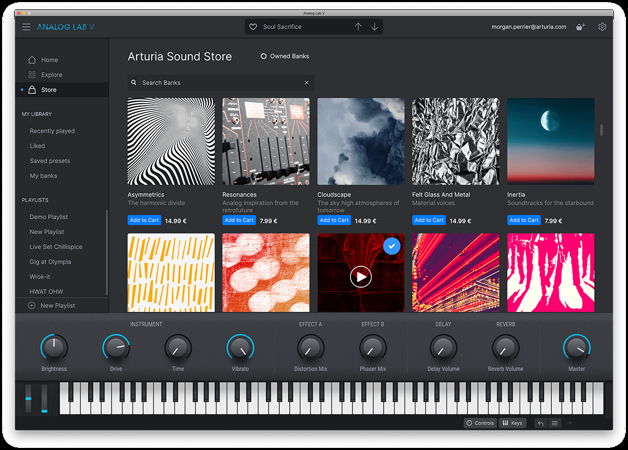628x450 pixels.
Task: Click the undo arrow in the bottom bar
Action: (540, 423)
